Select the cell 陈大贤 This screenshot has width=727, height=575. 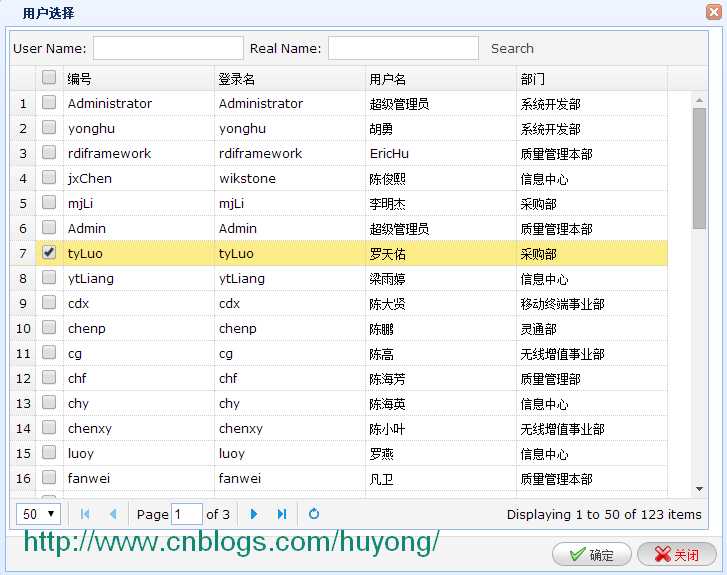tap(441, 304)
